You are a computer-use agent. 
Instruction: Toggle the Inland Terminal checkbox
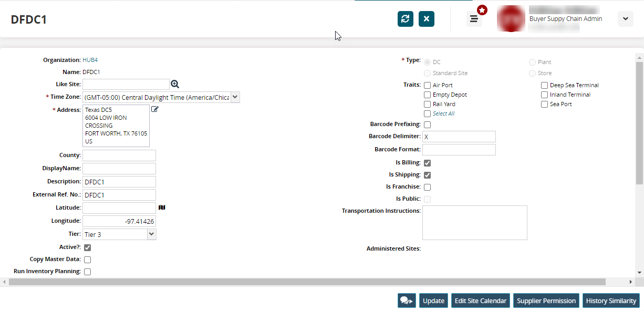pos(545,95)
